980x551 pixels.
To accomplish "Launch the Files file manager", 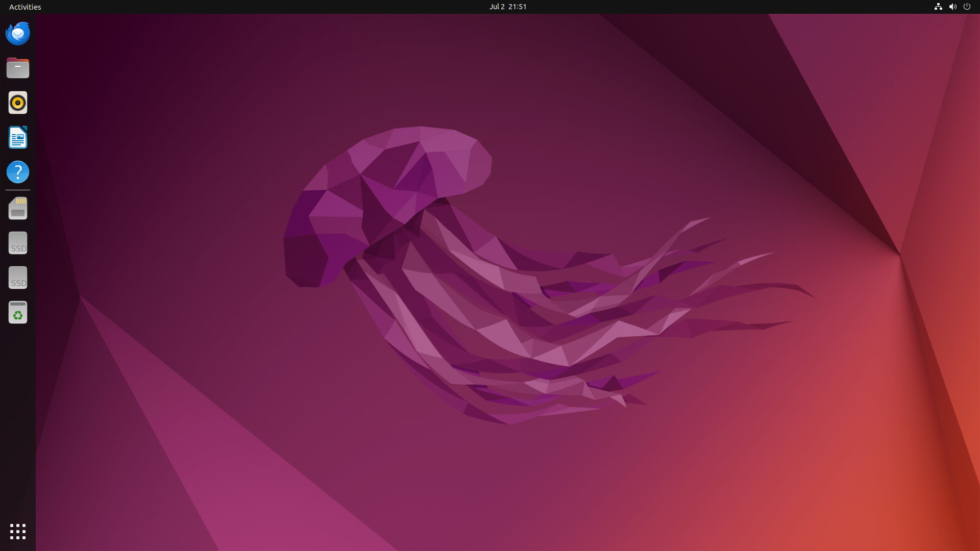I will pyautogui.click(x=18, y=68).
